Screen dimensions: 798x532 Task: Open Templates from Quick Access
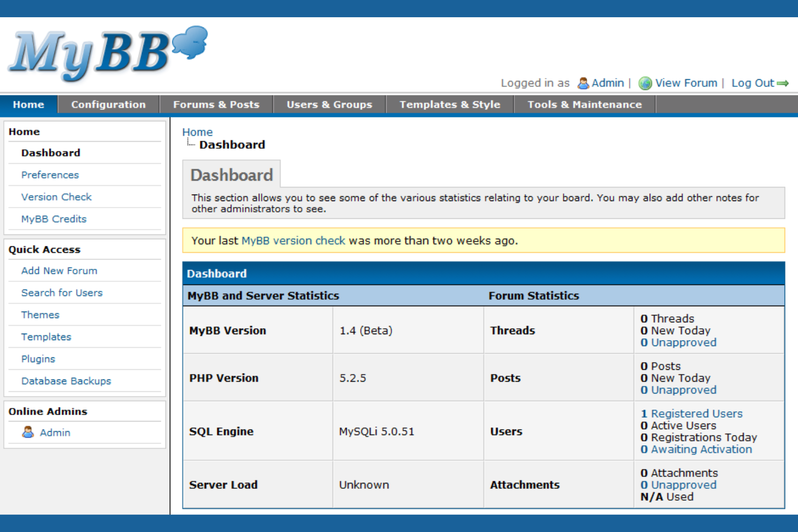(46, 337)
